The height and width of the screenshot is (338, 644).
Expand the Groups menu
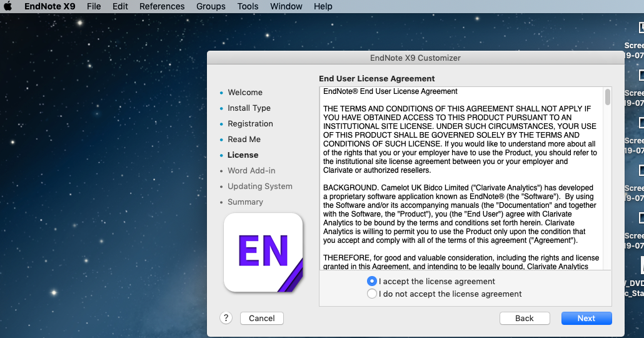[211, 6]
